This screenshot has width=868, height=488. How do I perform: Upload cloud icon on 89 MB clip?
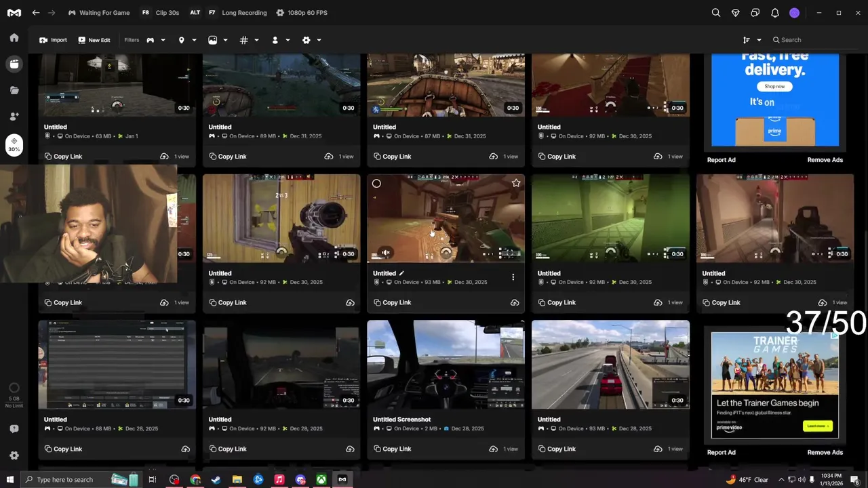(329, 157)
